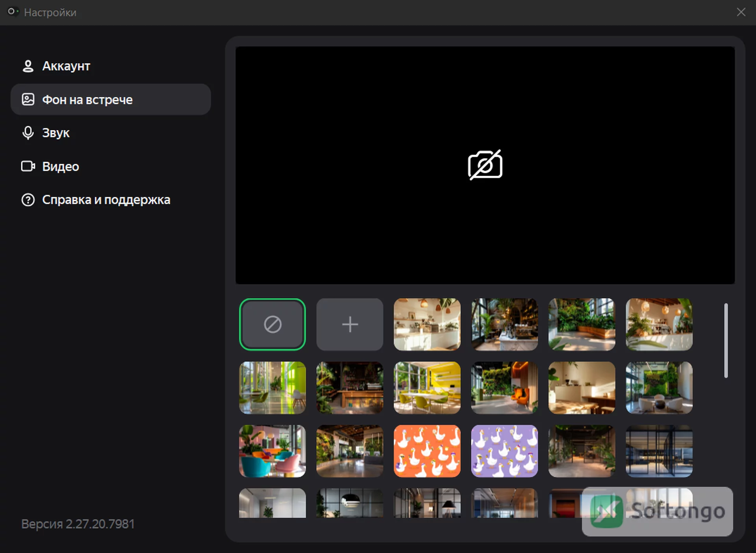Choose the dark glass office corridor background

[x=659, y=451]
